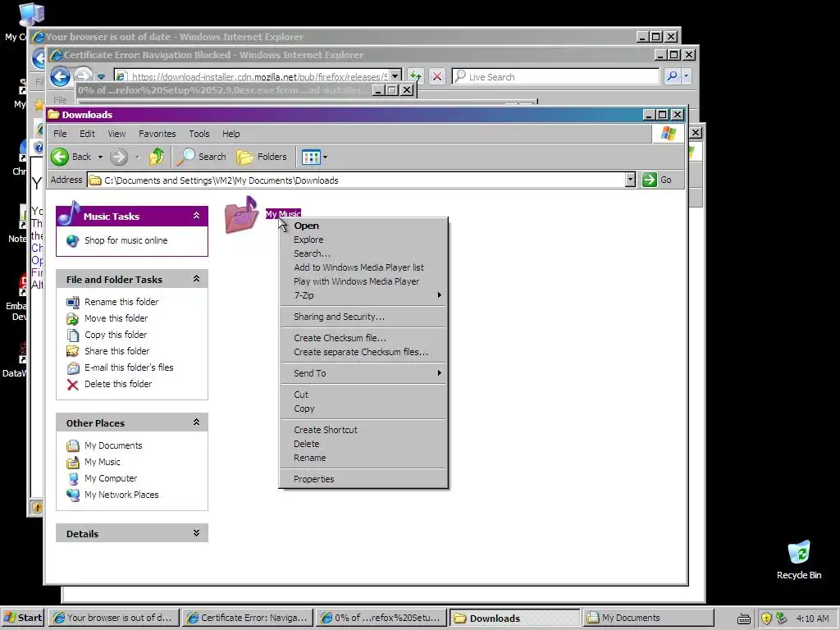Open the Edit menu in Downloads window
The width and height of the screenshot is (840, 630).
87,134
